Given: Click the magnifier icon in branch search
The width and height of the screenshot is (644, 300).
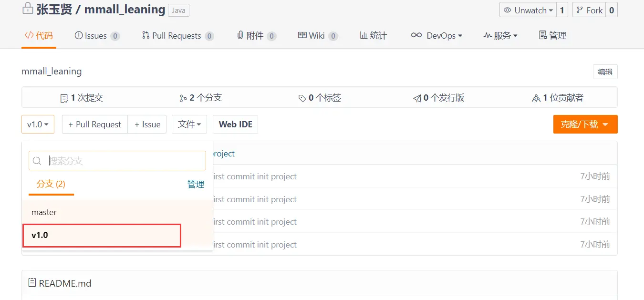Looking at the screenshot, I should (x=37, y=161).
